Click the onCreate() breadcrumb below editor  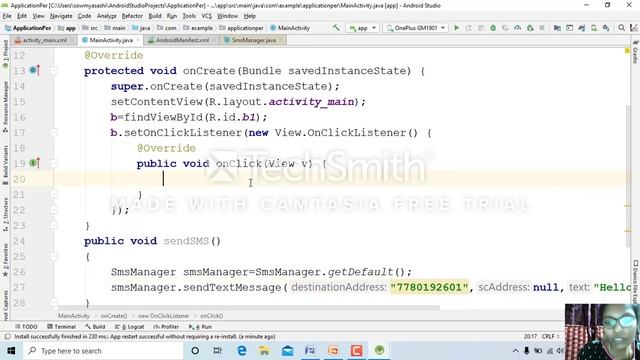coord(114,316)
